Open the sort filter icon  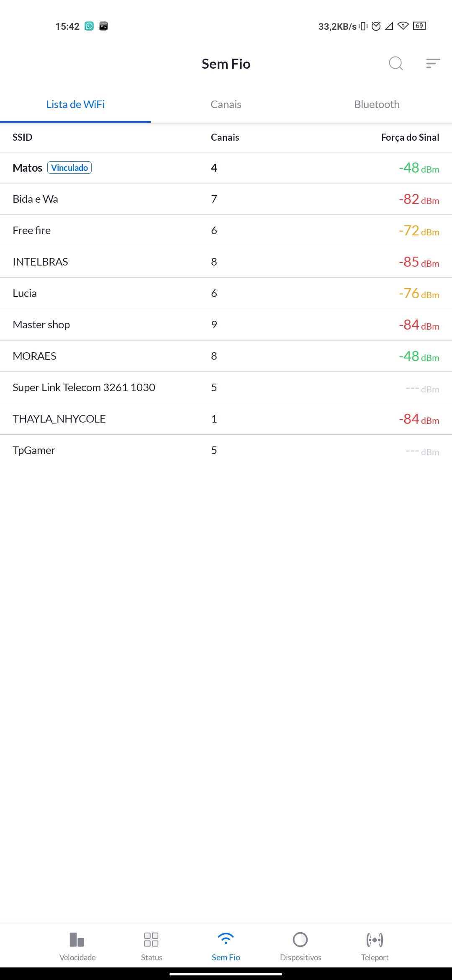(x=433, y=64)
